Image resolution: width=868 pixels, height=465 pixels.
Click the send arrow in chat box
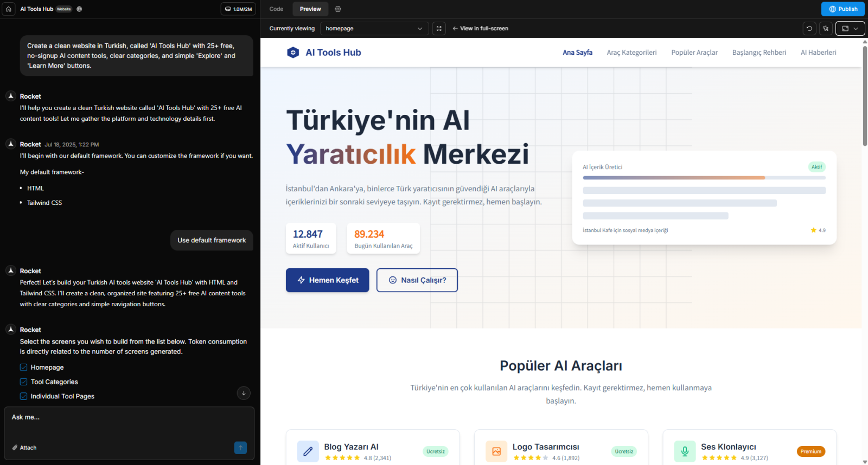(x=240, y=448)
